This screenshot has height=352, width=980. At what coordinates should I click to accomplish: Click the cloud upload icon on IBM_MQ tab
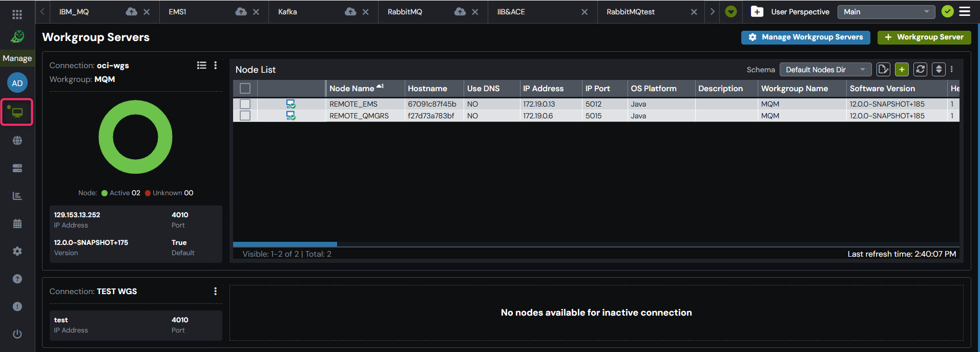click(132, 11)
